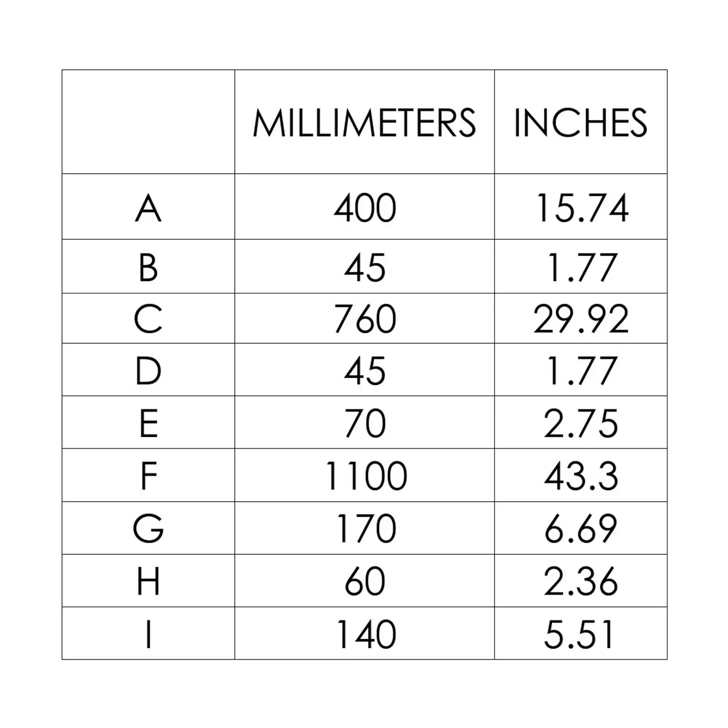728x728 pixels.
Task: Select the row label A
Action: [148, 208]
